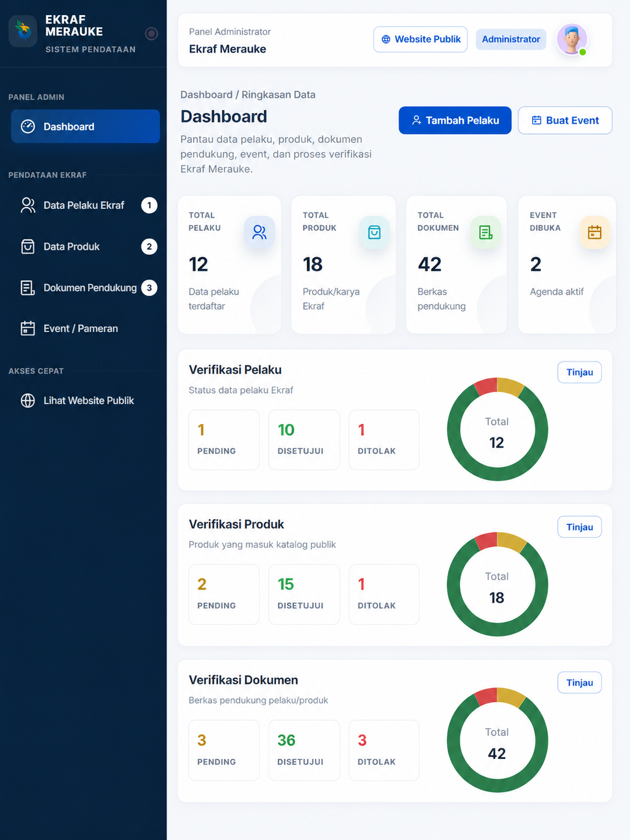
Task: Open Website Publik button in header
Action: click(x=421, y=39)
